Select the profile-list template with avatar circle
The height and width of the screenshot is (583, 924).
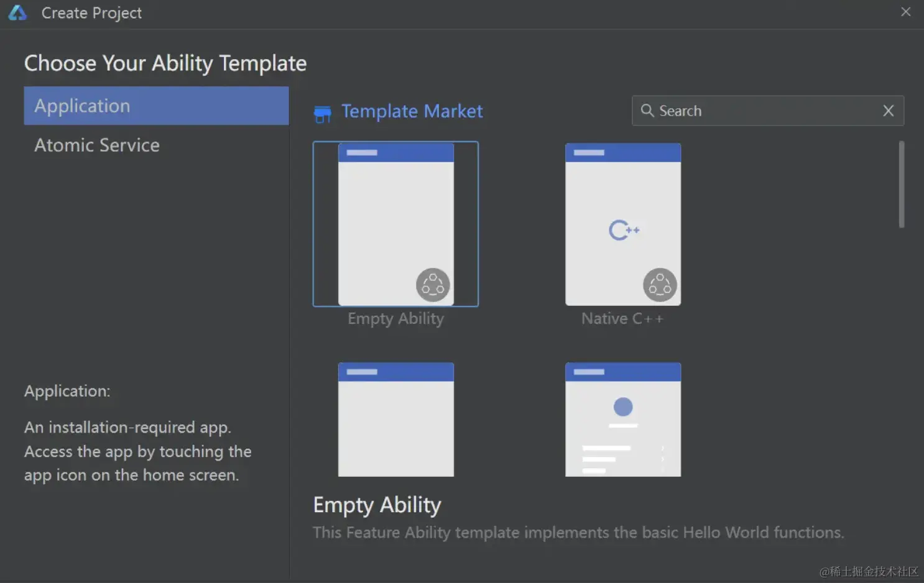pyautogui.click(x=623, y=420)
